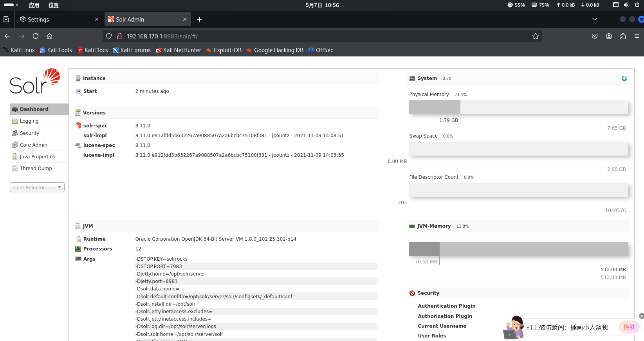The image size is (644, 341).
Task: Show site connection security info
Action: pyautogui.click(x=120, y=36)
